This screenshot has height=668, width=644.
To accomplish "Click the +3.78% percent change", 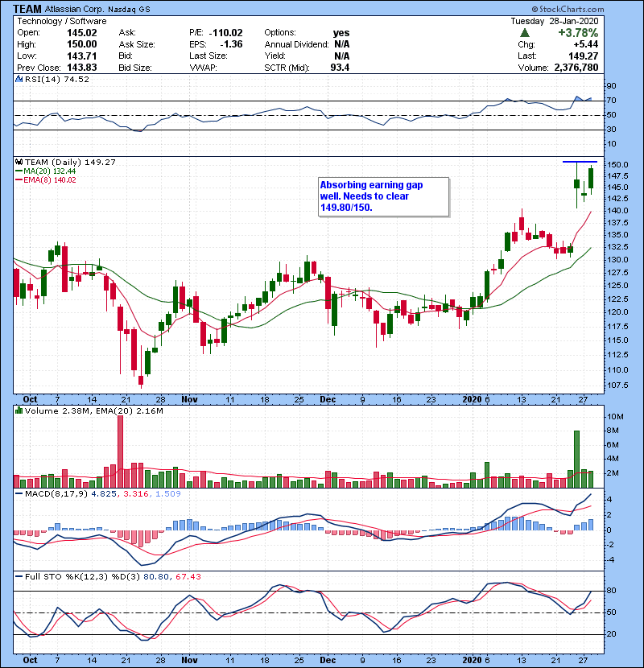I will [578, 33].
